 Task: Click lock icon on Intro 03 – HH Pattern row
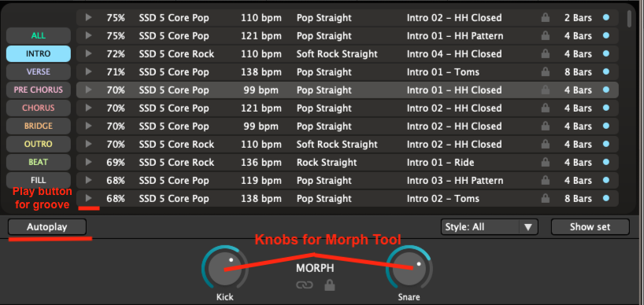click(x=546, y=180)
